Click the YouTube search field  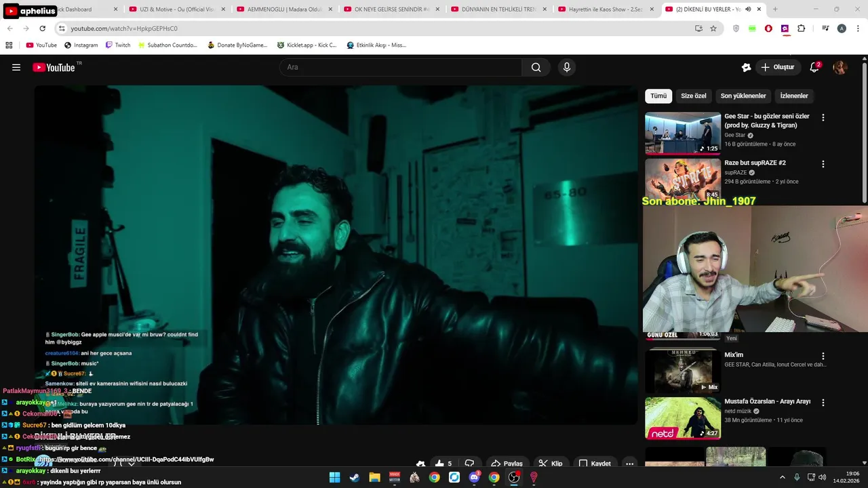[401, 67]
